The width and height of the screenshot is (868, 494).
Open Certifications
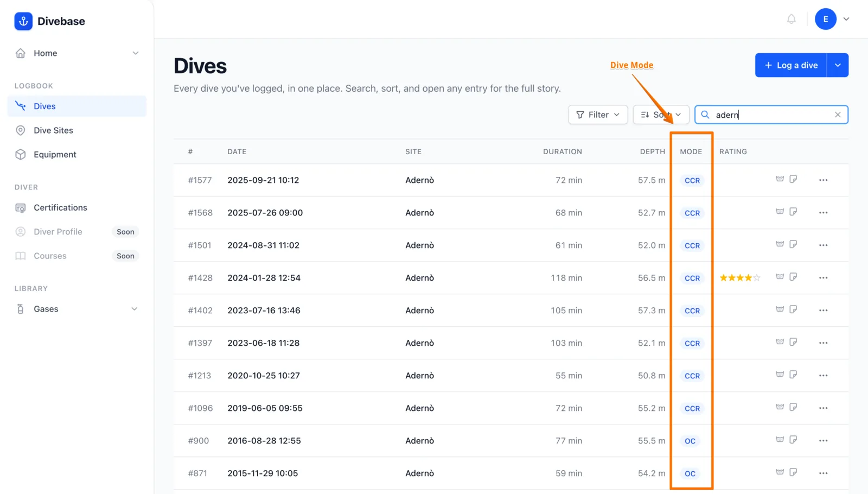[76, 207]
